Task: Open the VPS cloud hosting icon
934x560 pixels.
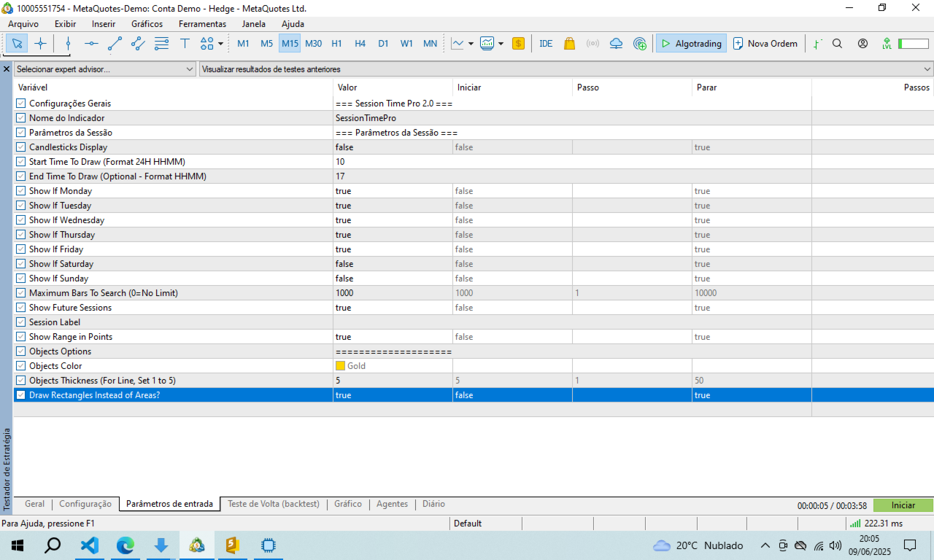Action: click(x=616, y=44)
